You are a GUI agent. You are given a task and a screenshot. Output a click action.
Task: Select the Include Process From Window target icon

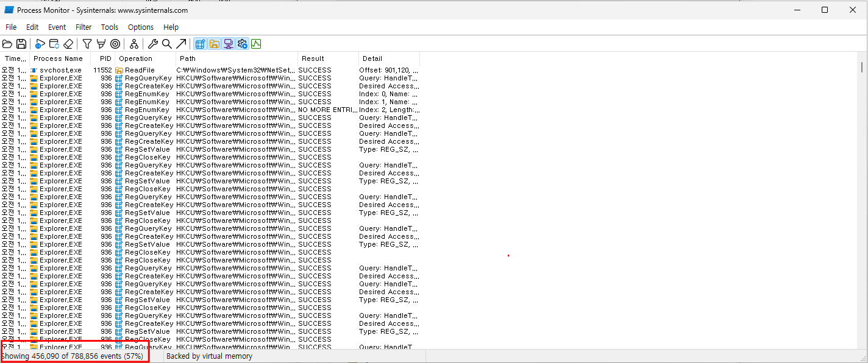tap(115, 44)
